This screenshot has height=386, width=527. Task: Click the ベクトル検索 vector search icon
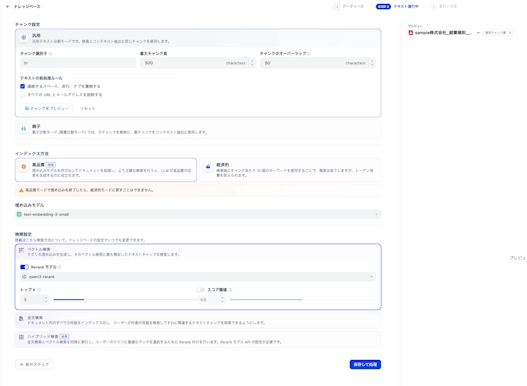(x=21, y=250)
